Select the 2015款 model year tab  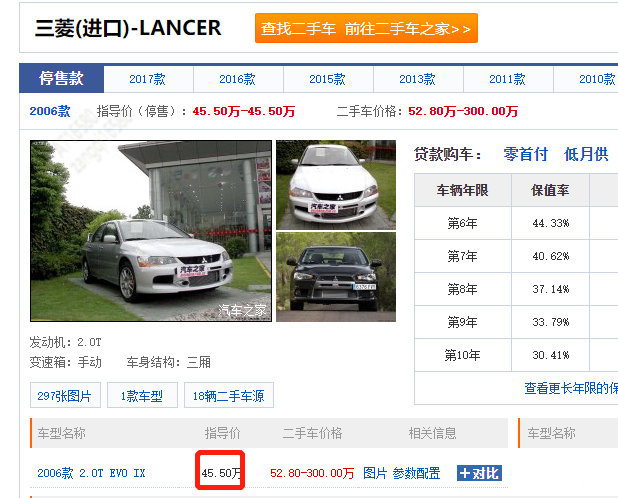coord(327,79)
